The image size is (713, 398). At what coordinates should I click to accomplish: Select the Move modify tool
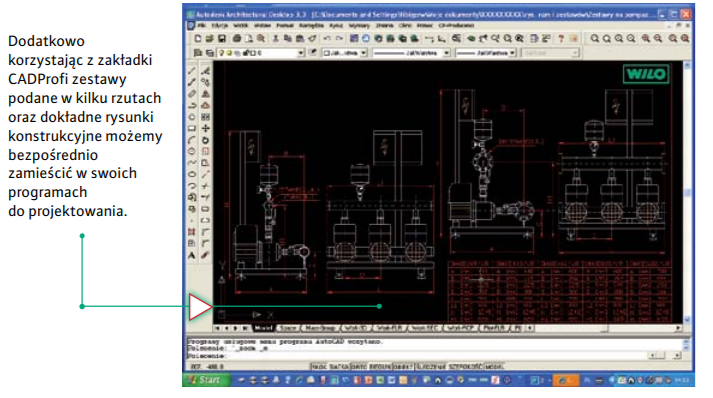206,128
